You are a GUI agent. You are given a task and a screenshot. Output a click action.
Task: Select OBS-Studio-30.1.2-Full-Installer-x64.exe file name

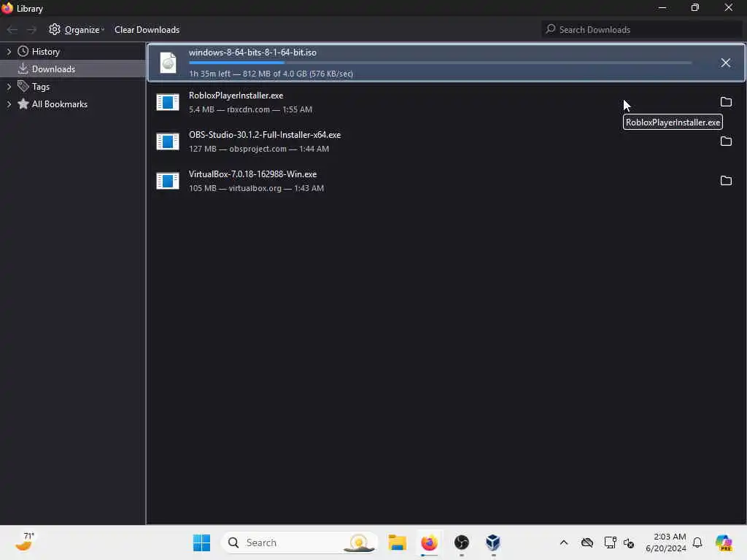pos(265,135)
